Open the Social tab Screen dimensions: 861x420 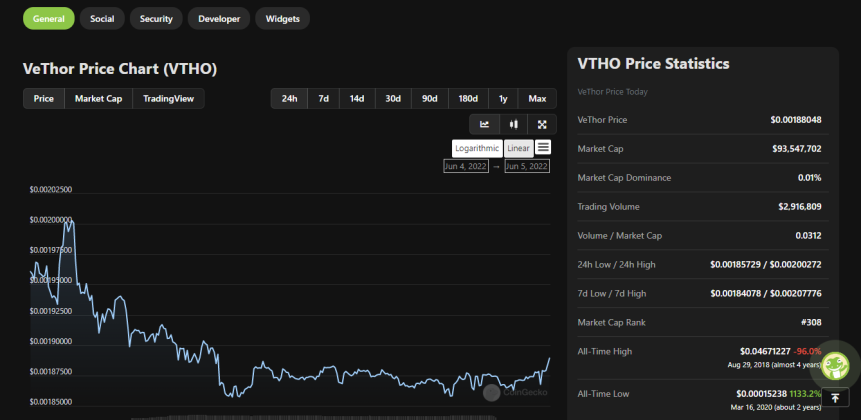[102, 19]
